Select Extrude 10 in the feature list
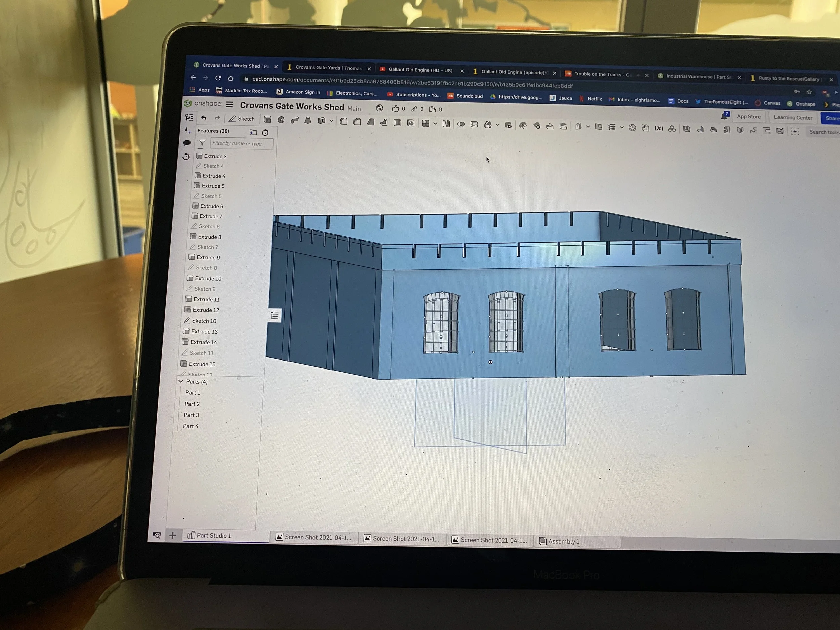This screenshot has height=630, width=840. pos(204,278)
